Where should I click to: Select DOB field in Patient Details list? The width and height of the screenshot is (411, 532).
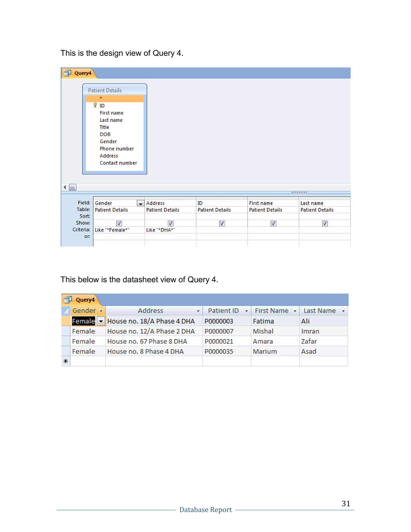click(x=115, y=134)
